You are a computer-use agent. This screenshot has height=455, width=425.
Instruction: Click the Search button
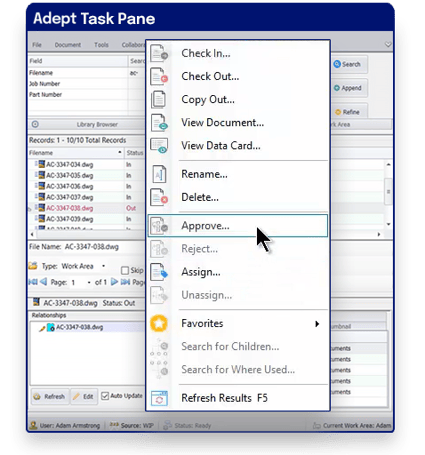(x=348, y=64)
